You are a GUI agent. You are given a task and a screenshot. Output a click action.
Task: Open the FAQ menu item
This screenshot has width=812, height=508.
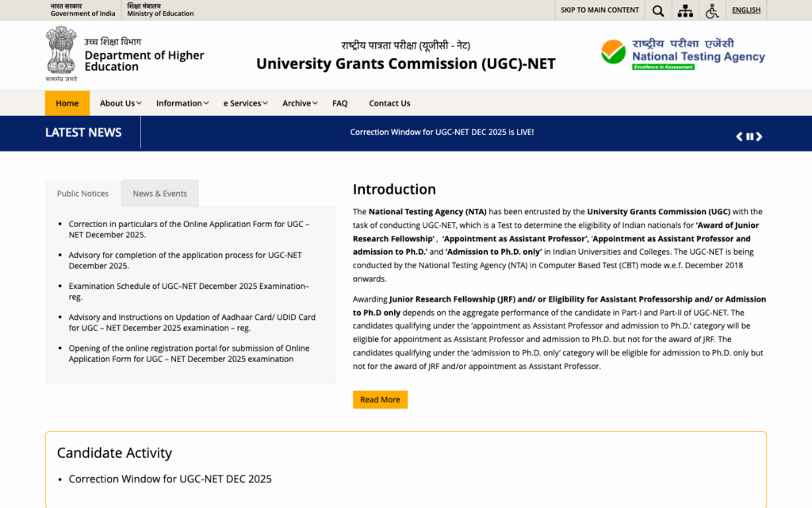(x=339, y=102)
